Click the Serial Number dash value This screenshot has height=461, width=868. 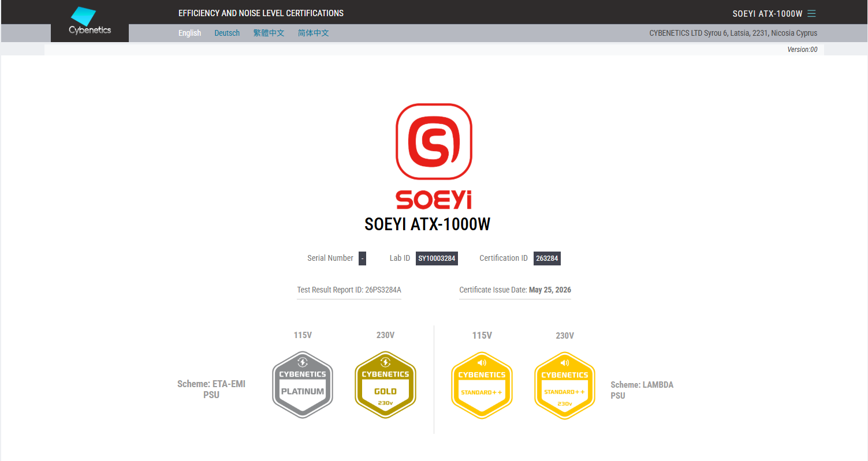click(362, 258)
